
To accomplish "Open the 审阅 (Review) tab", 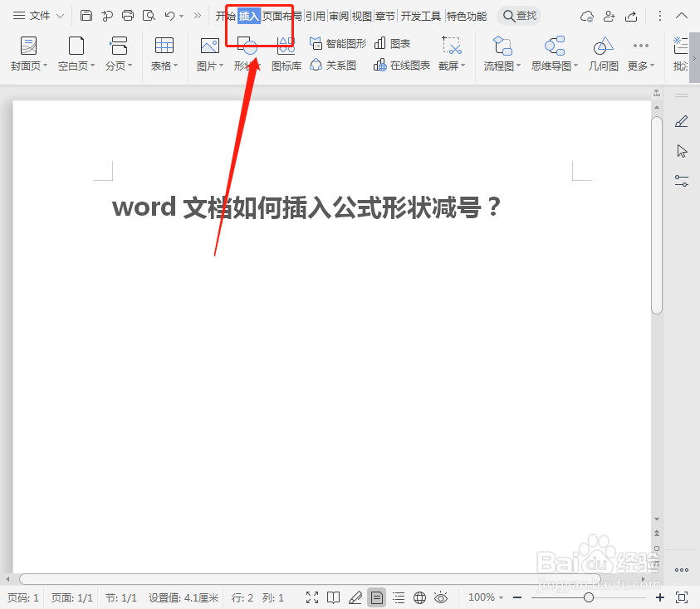I will click(340, 14).
